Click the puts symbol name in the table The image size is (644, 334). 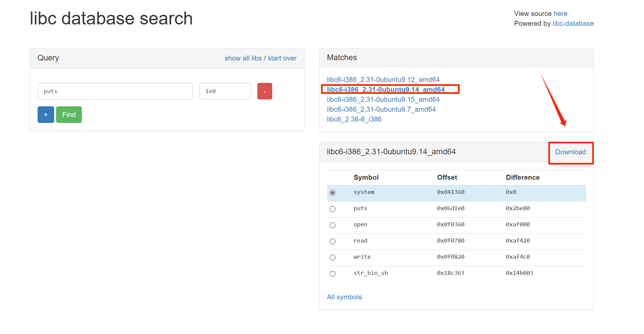(360, 208)
